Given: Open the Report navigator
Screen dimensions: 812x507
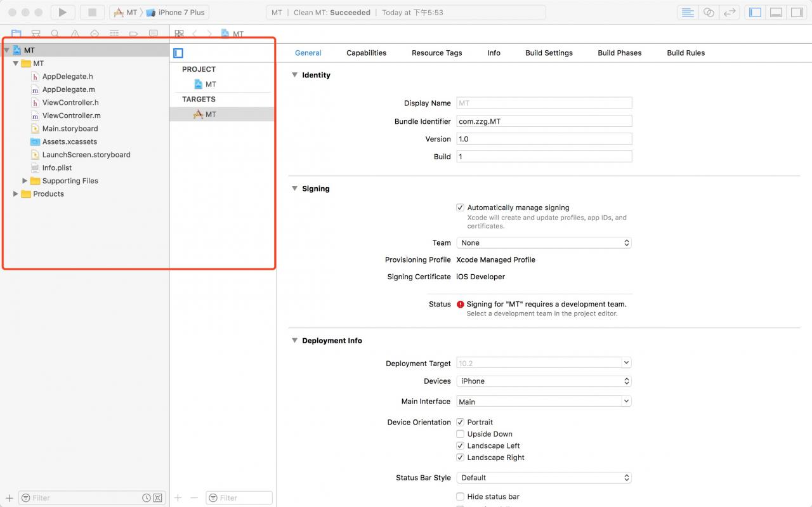Looking at the screenshot, I should tap(153, 34).
